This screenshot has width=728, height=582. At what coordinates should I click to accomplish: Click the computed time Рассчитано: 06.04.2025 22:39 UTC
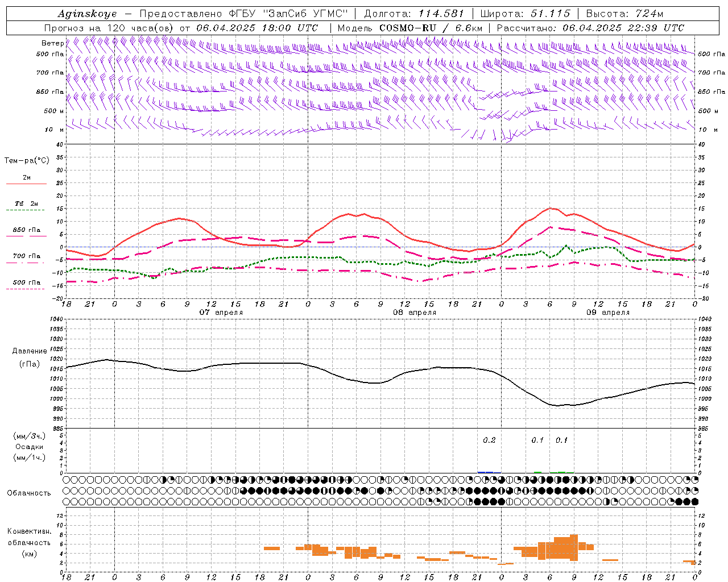click(x=590, y=28)
